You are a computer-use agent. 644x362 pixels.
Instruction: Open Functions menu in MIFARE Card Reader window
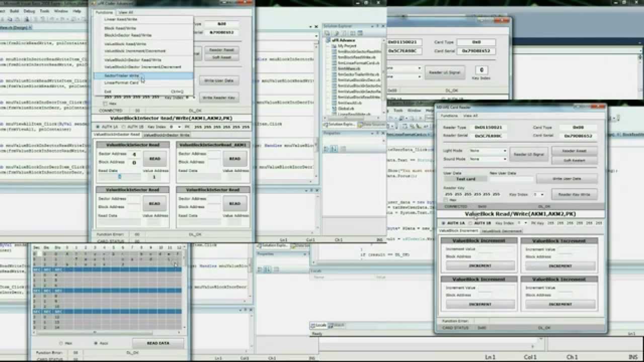coord(449,116)
